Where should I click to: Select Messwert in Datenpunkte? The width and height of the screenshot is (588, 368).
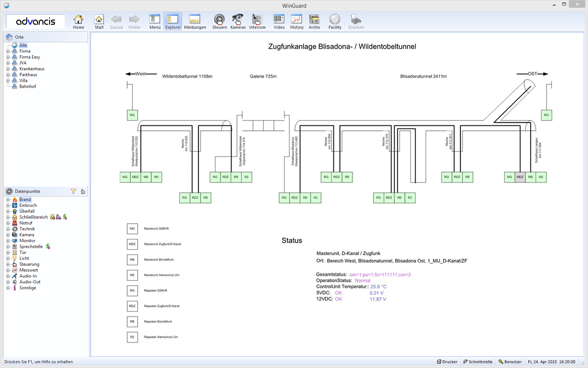29,270
